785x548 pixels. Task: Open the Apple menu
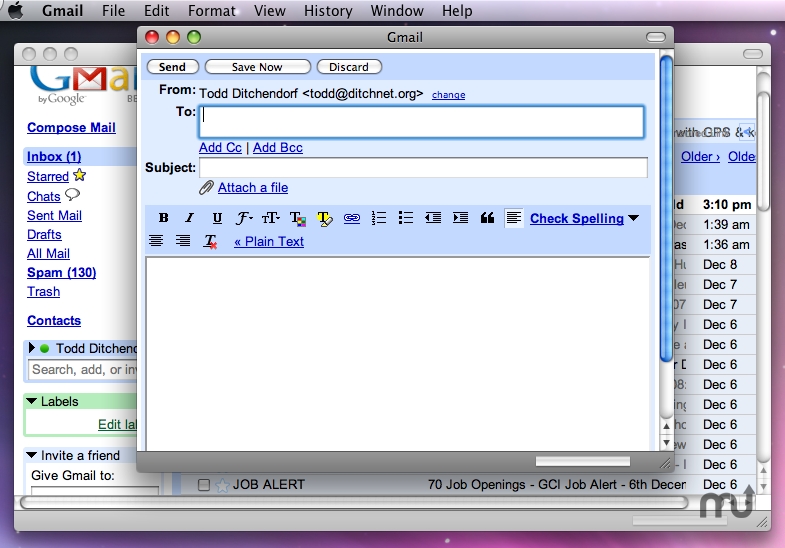pyautogui.click(x=16, y=10)
